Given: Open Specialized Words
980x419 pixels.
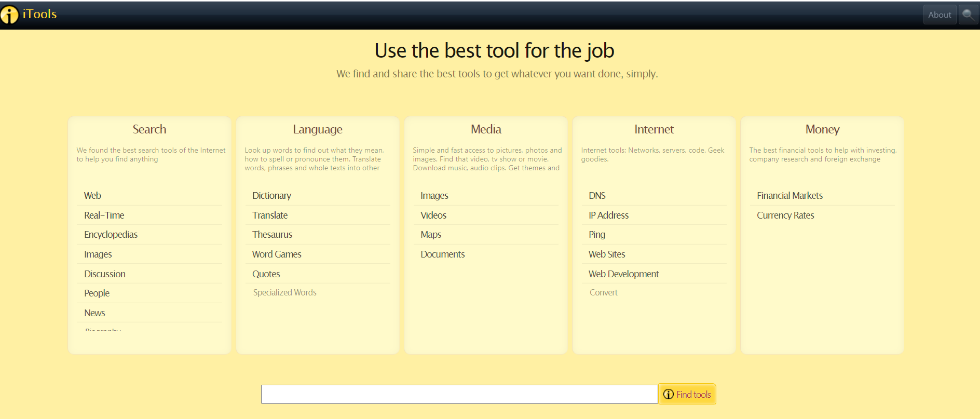Looking at the screenshot, I should 285,293.
